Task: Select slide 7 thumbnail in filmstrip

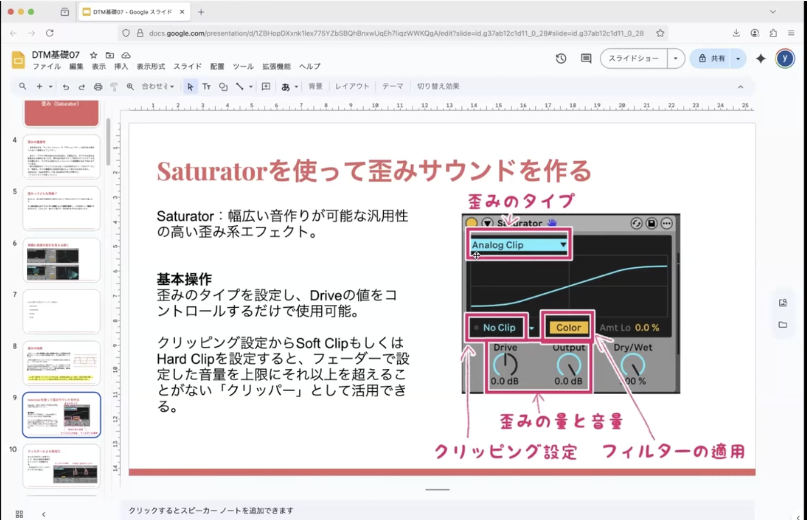Action: pyautogui.click(x=61, y=311)
